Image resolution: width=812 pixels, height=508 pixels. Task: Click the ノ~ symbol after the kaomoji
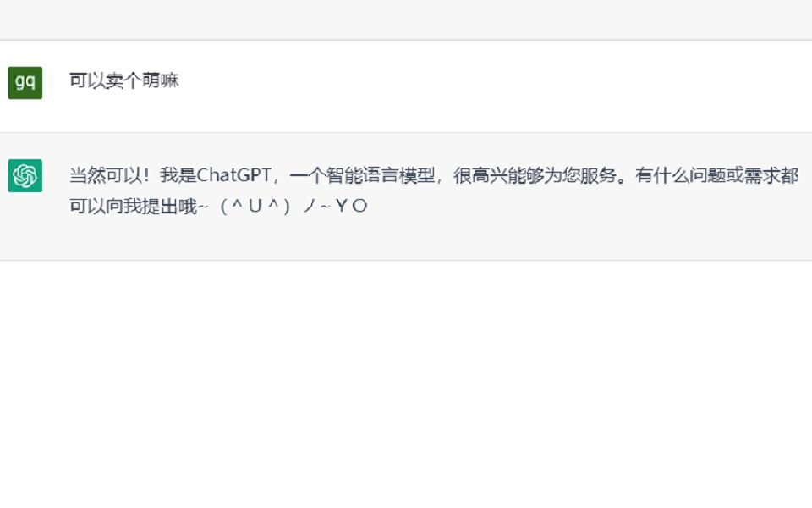click(x=317, y=207)
